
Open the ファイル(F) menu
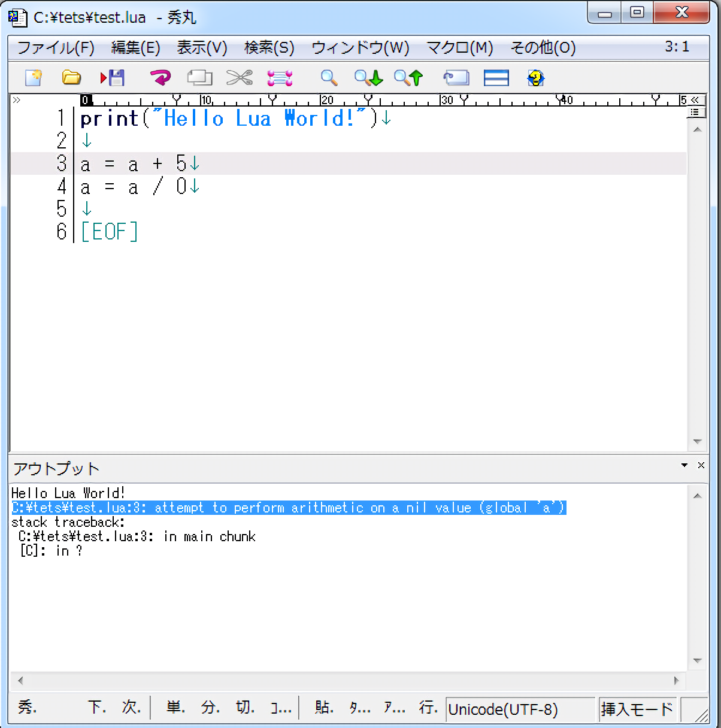pos(56,48)
